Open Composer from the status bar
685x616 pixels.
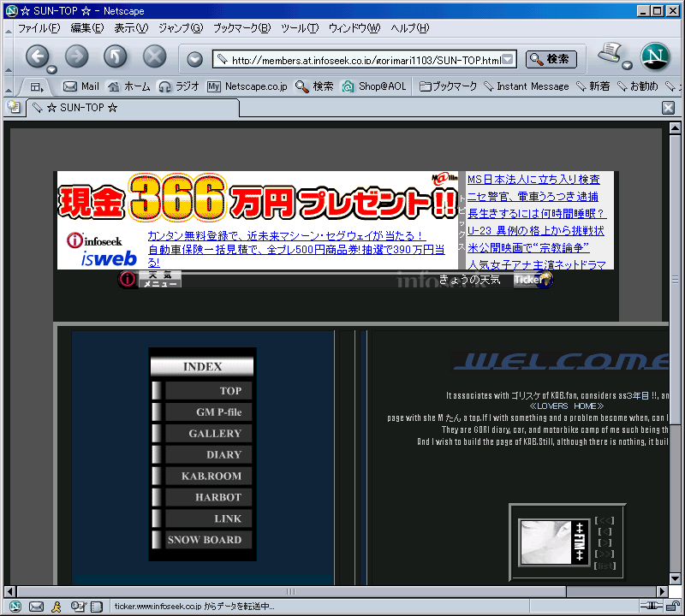click(78, 606)
